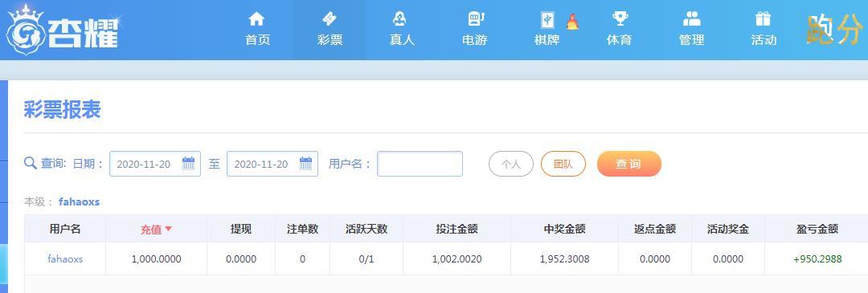Click the orange 查询 button
The width and height of the screenshot is (868, 293).
[628, 164]
